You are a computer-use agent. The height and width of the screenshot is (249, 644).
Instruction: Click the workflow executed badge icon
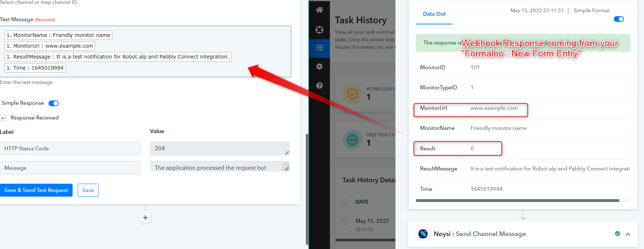pyautogui.click(x=353, y=94)
